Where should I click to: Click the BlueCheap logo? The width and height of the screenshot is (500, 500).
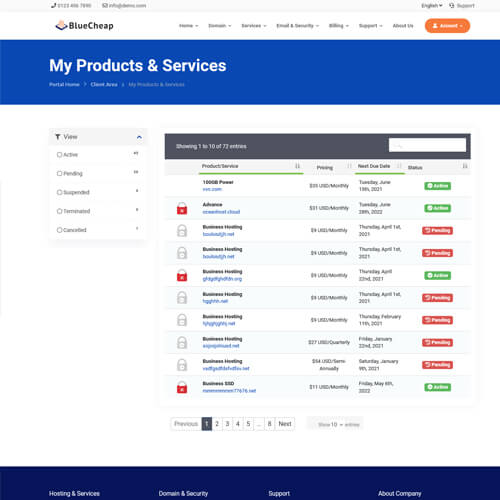[x=84, y=25]
